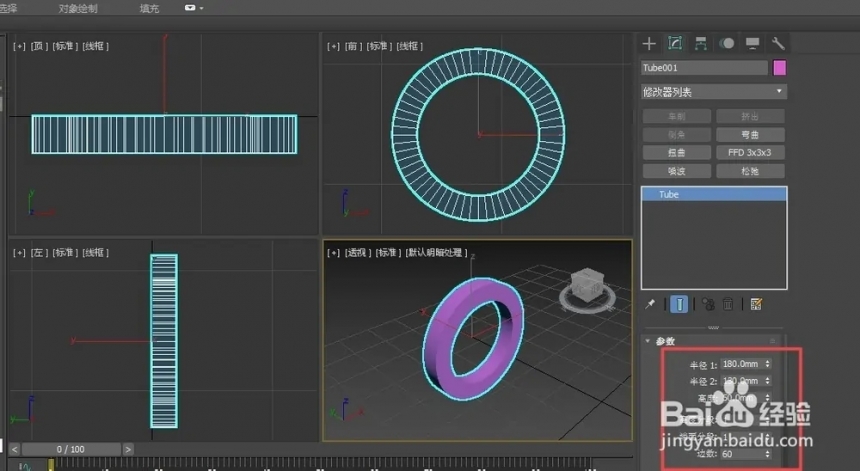Click the 半径 2 value field

pyautogui.click(x=742, y=381)
